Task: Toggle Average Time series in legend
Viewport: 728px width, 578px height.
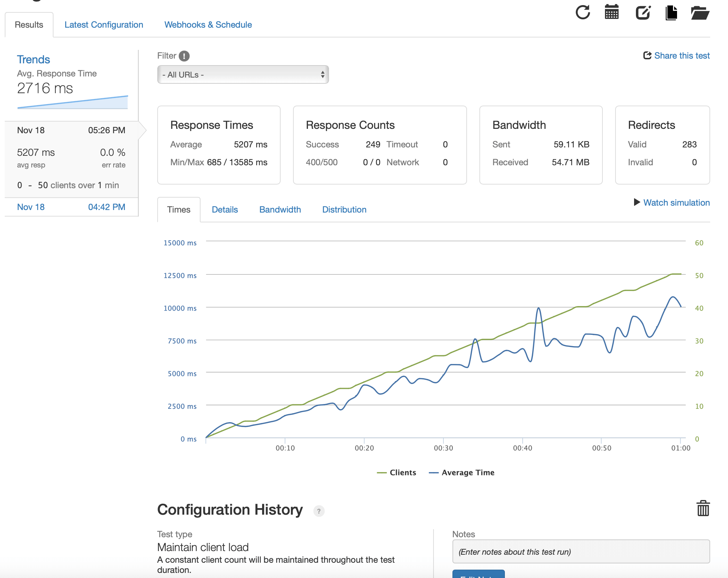Action: click(462, 472)
